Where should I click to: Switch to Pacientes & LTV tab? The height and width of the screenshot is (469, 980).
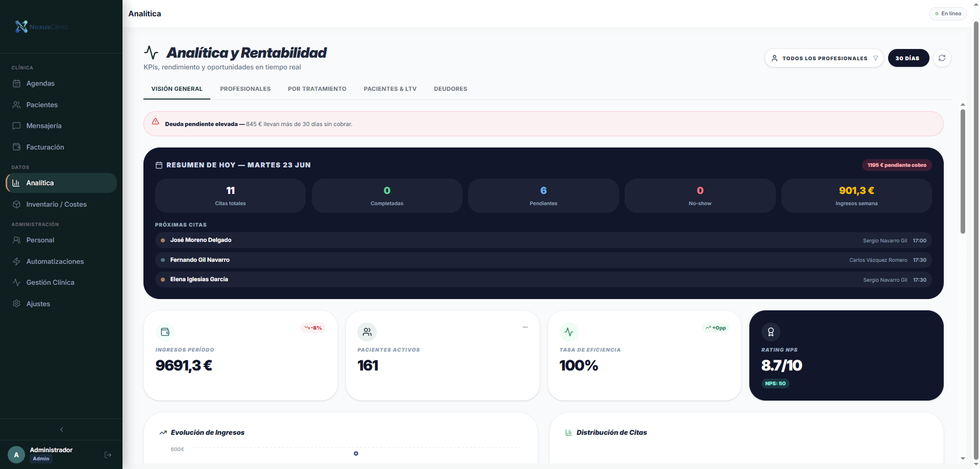point(390,89)
